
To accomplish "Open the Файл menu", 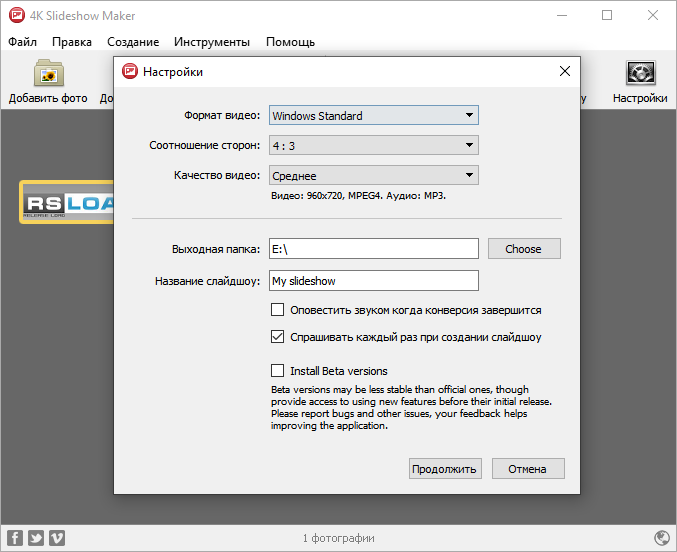I will pyautogui.click(x=22, y=42).
